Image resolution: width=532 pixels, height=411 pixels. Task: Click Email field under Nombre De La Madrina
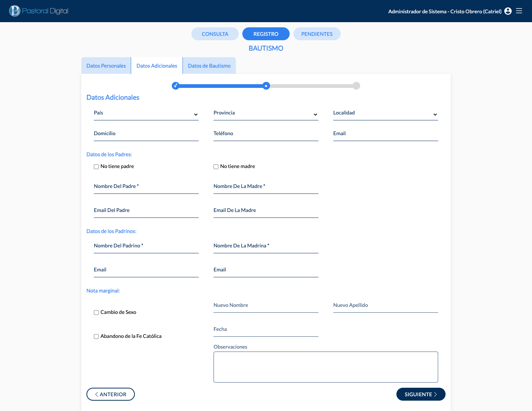pyautogui.click(x=266, y=271)
